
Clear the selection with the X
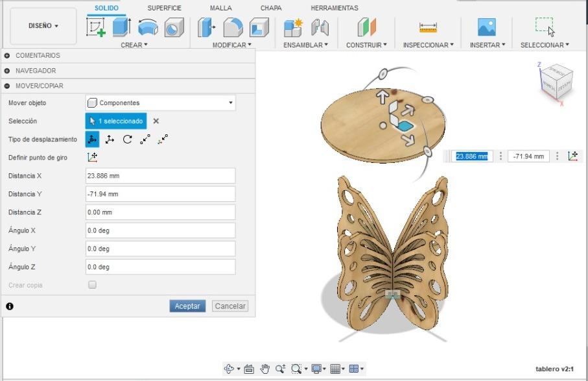pyautogui.click(x=156, y=121)
